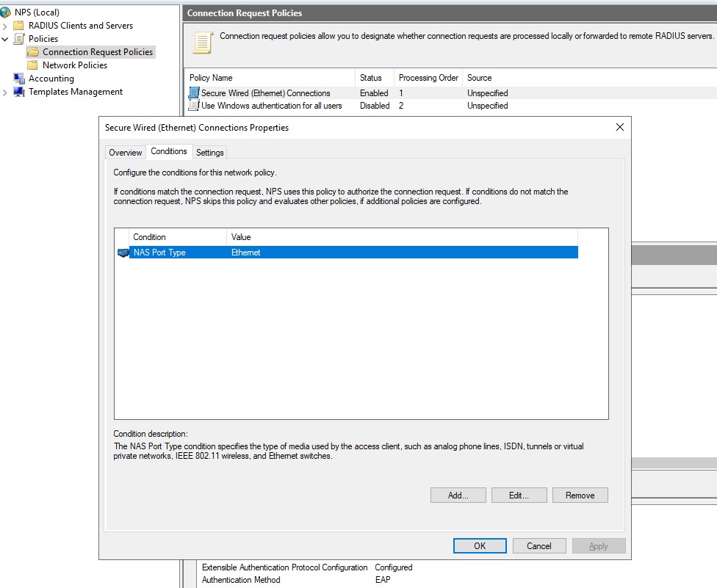Close the properties dialog window
Viewport: 717px width, 588px height.
tap(620, 127)
